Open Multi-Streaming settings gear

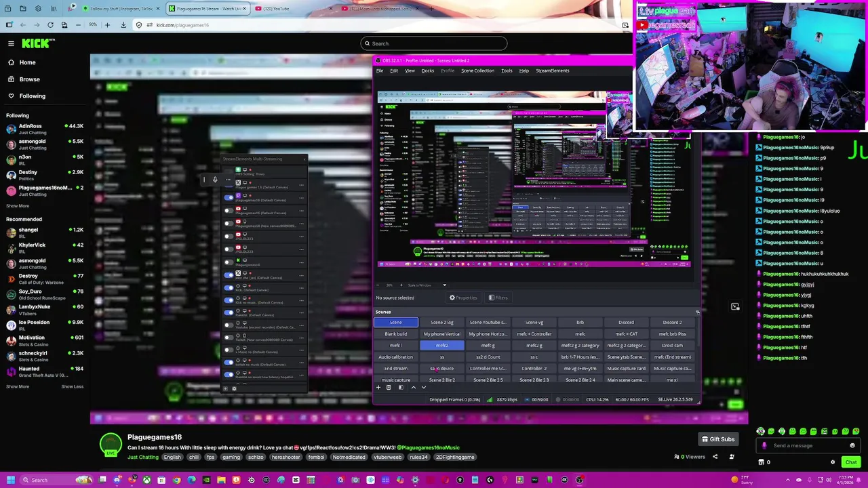234,388
